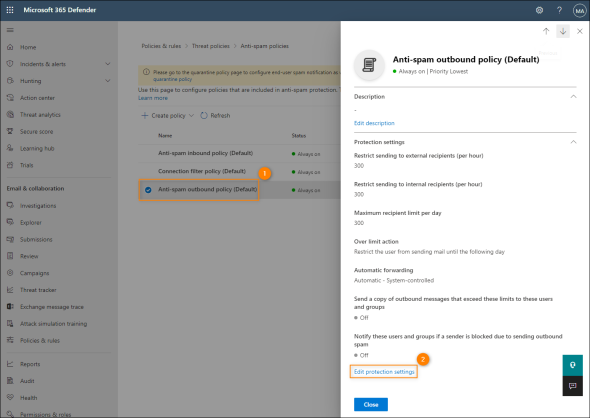Image resolution: width=590 pixels, height=418 pixels.
Task: Click the blue Close button
Action: 371,404
